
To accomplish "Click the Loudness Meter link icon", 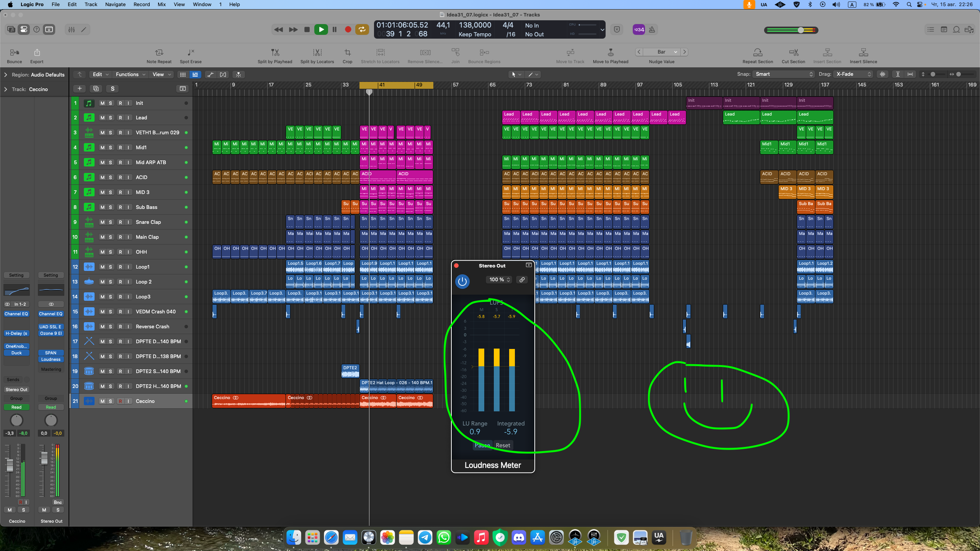I will point(522,280).
